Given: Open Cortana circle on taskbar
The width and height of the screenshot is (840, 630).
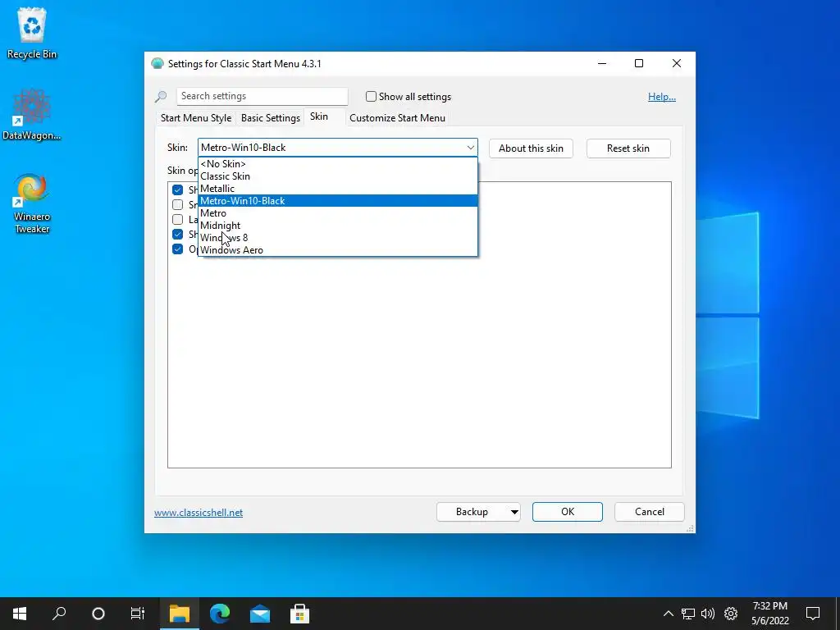Looking at the screenshot, I should tap(98, 614).
